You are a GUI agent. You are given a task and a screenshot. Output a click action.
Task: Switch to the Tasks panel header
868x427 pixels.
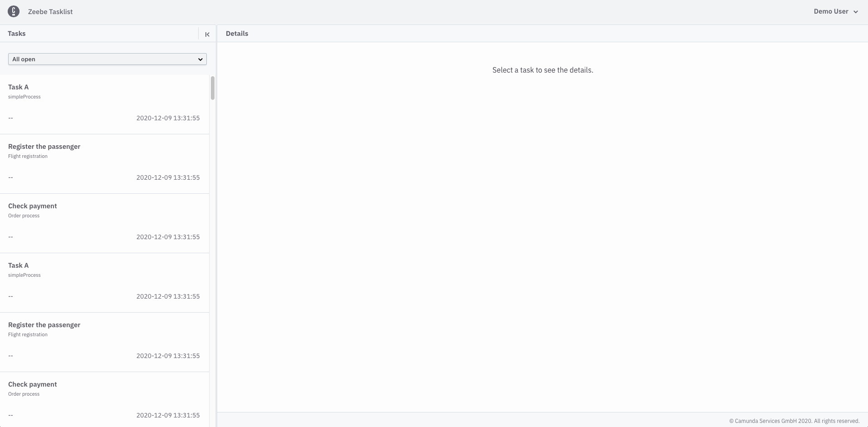coord(16,33)
